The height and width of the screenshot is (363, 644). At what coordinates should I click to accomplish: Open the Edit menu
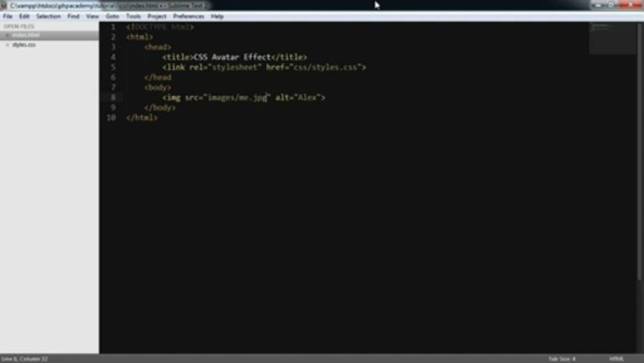(x=24, y=16)
